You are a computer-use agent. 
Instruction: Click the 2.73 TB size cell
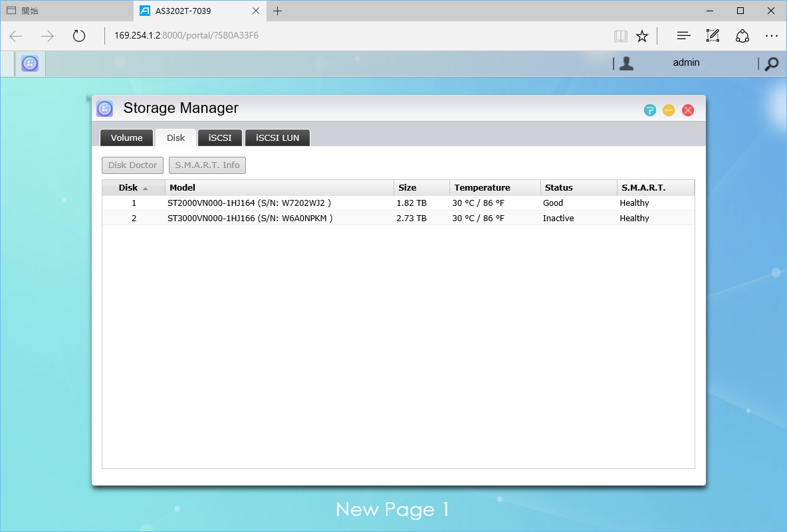[411, 218]
